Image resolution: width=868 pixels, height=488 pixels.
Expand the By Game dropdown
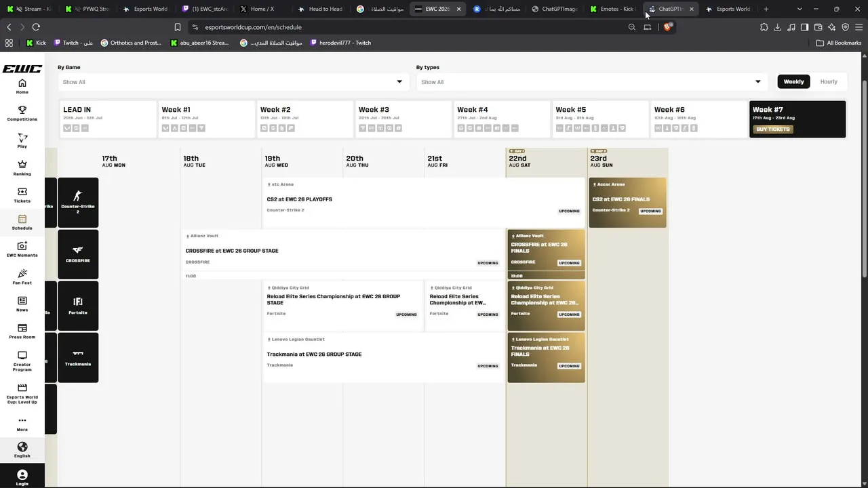232,82
